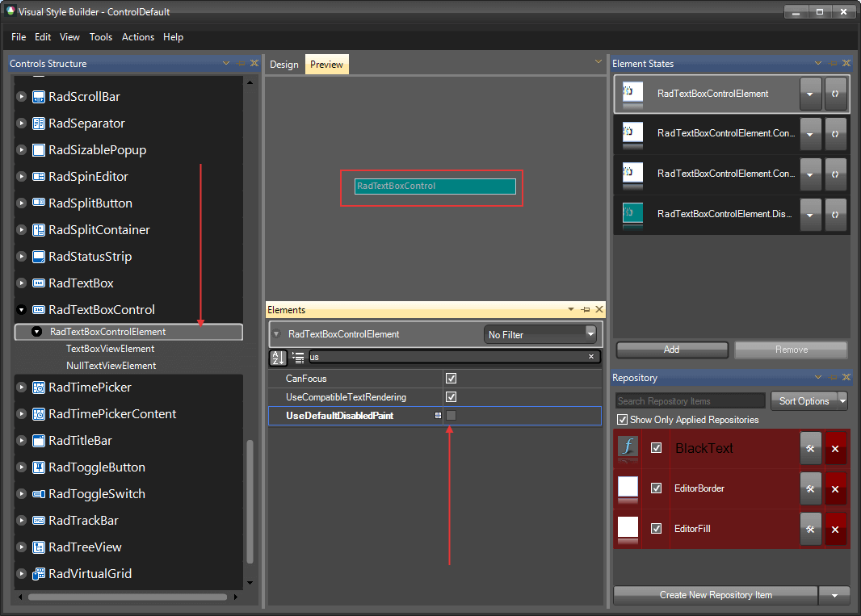The width and height of the screenshot is (861, 616).
Task: Uncheck the CanFocus property checkbox
Action: tap(451, 378)
